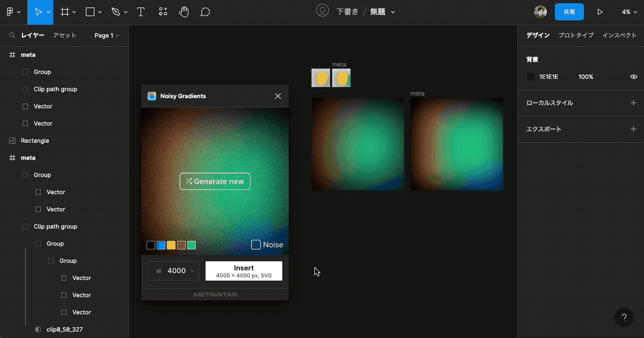Switch to the アセット tab

click(x=64, y=35)
